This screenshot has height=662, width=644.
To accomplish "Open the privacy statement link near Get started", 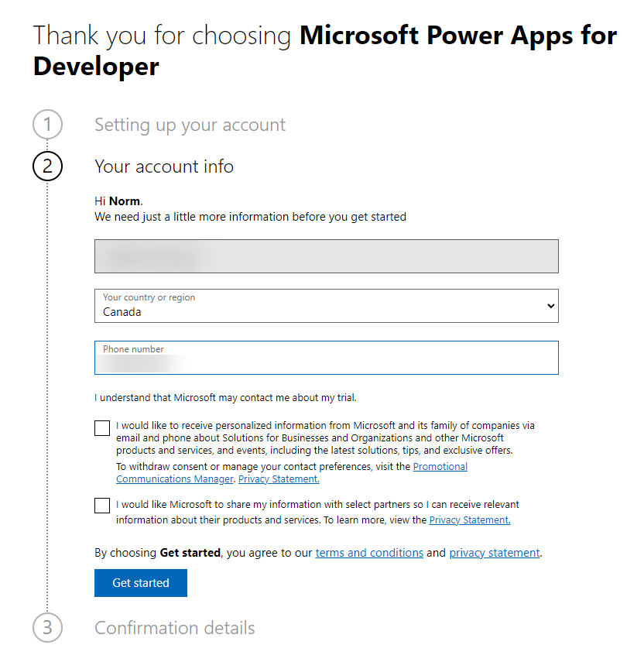I will pyautogui.click(x=494, y=552).
